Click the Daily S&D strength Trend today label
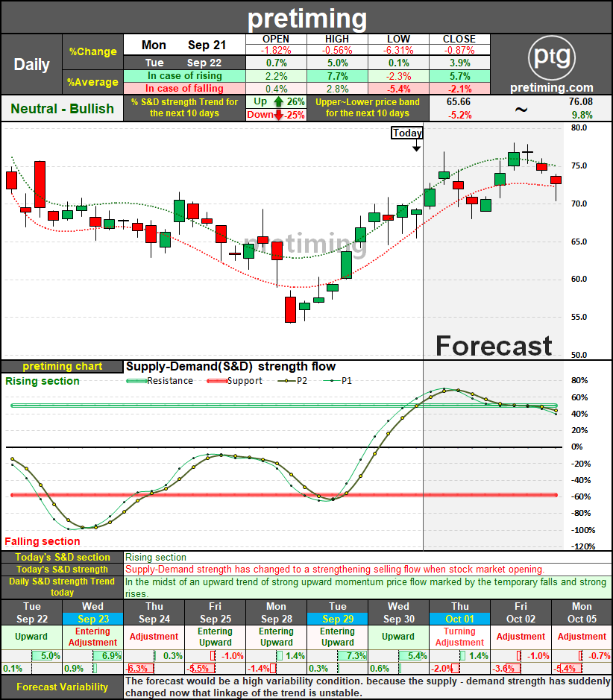Screen dimensions: 613x700 coord(62,587)
